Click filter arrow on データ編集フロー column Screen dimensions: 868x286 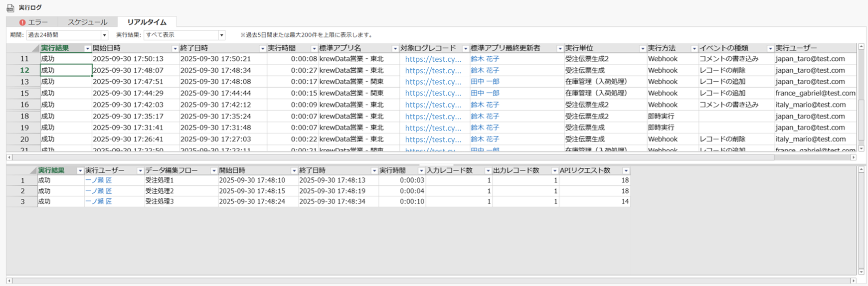pos(214,171)
